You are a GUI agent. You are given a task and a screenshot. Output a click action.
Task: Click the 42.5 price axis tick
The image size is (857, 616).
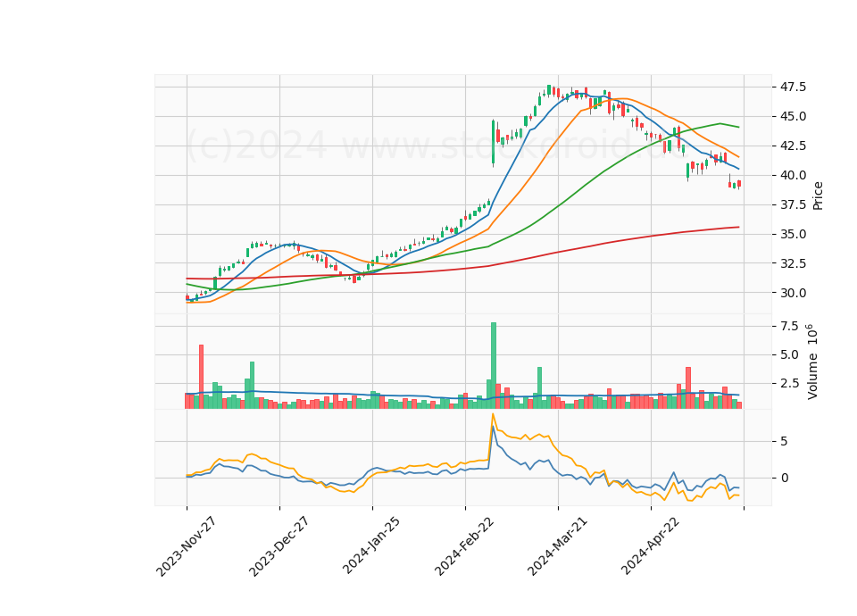click(x=793, y=146)
